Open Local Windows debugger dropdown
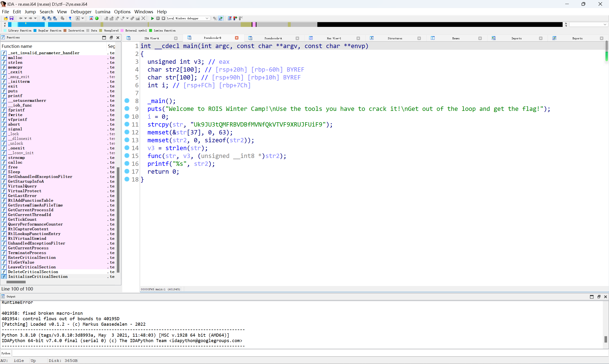This screenshot has height=364, width=609. (207, 18)
